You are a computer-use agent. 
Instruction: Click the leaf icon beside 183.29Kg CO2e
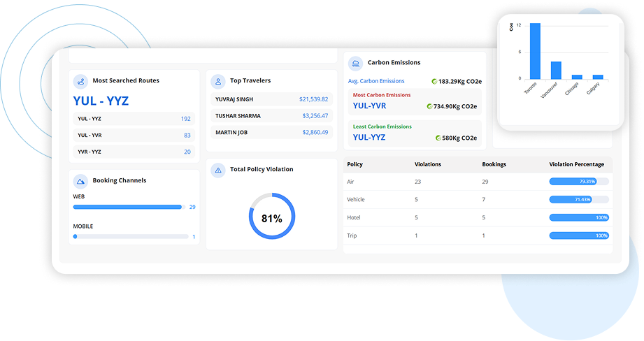(434, 82)
